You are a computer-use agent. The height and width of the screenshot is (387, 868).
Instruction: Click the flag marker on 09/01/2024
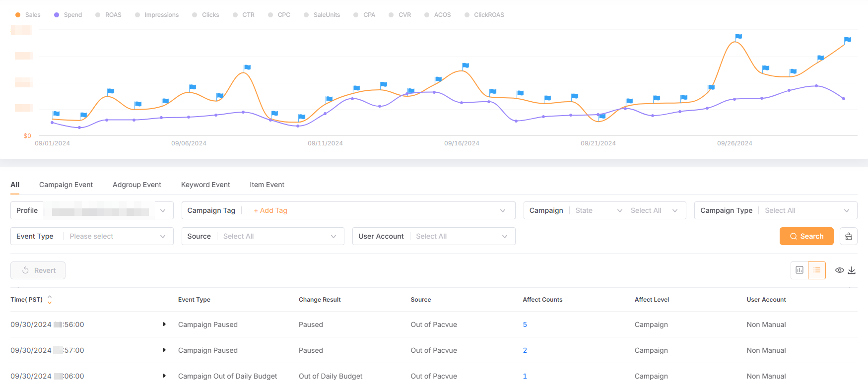(56, 114)
